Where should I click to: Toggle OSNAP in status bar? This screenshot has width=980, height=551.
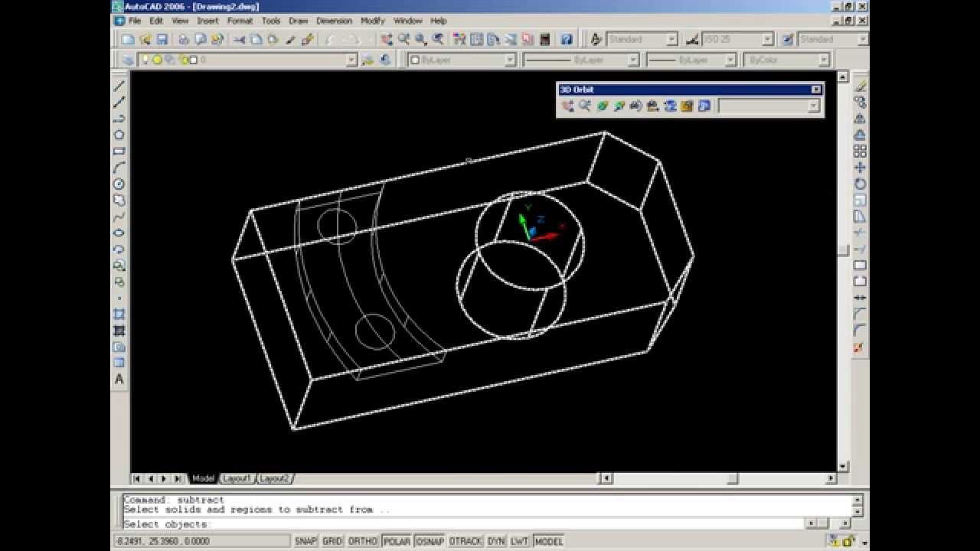[x=430, y=541]
